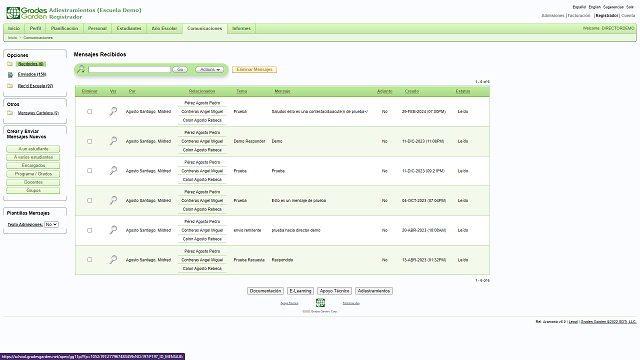The image size is (640, 360).
Task: Sort by the Mensaje column header
Action: tap(282, 91)
